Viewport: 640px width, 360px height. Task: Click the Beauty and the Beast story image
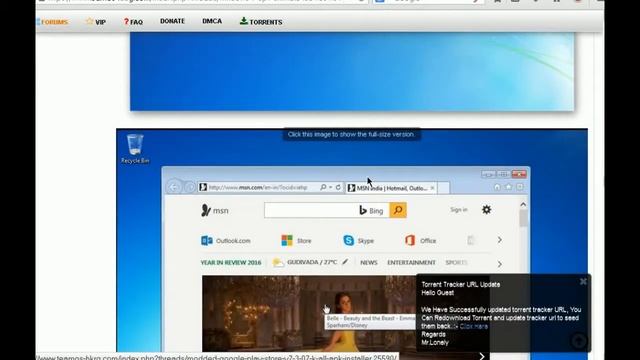tap(309, 313)
